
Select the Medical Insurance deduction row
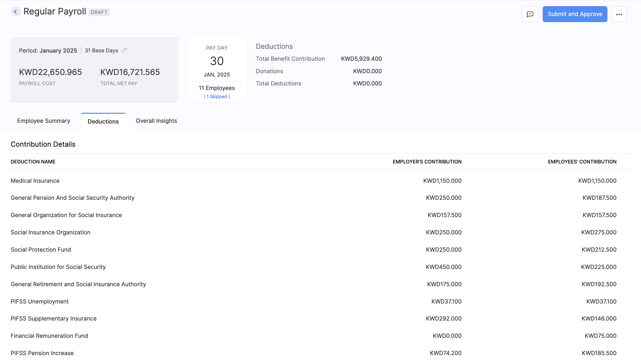click(x=35, y=181)
